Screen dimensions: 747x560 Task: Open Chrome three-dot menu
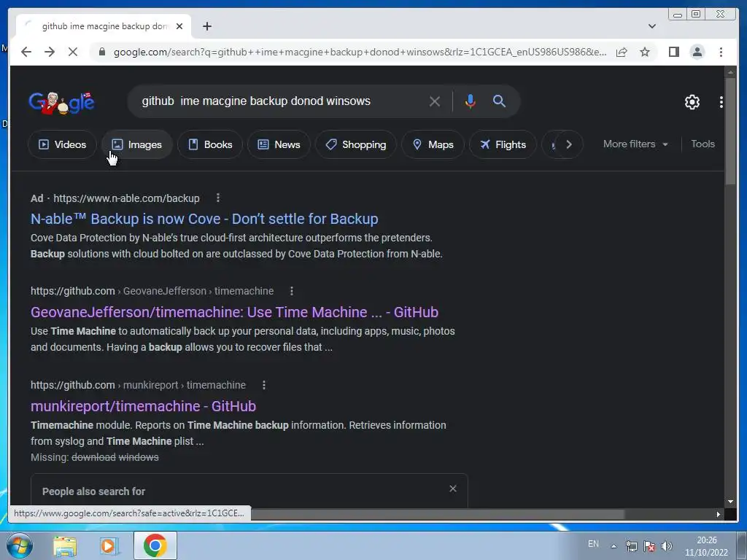[721, 52]
